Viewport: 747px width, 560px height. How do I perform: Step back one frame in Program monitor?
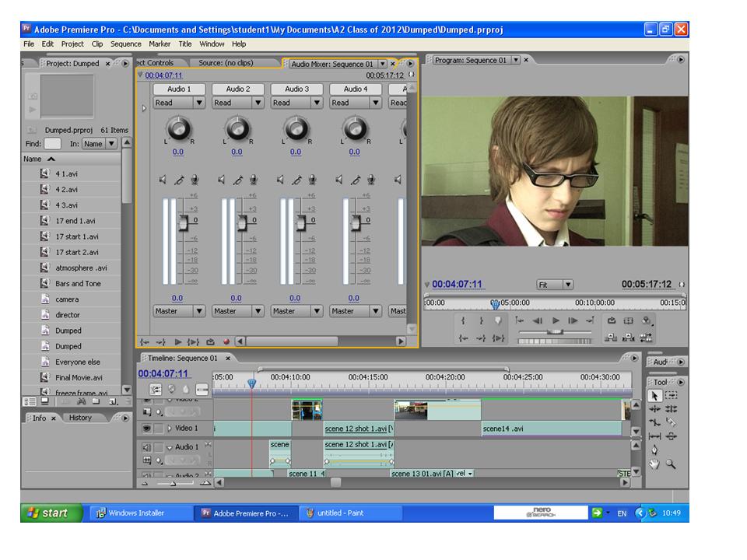(538, 321)
